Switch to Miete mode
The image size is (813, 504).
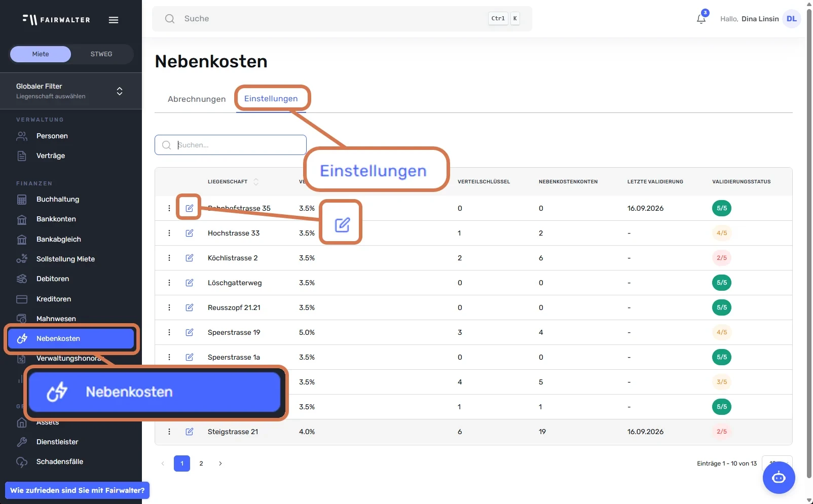(41, 54)
